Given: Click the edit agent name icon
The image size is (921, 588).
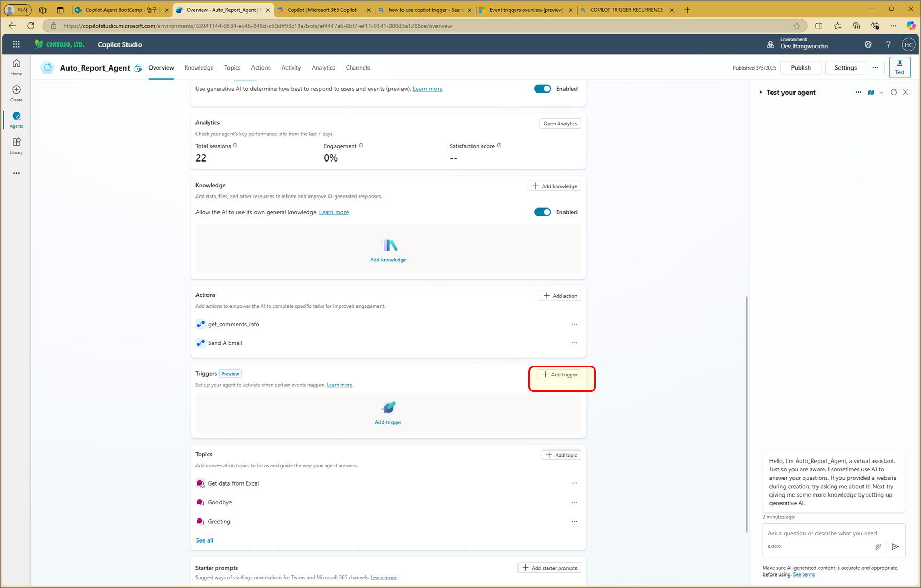Looking at the screenshot, I should [138, 68].
